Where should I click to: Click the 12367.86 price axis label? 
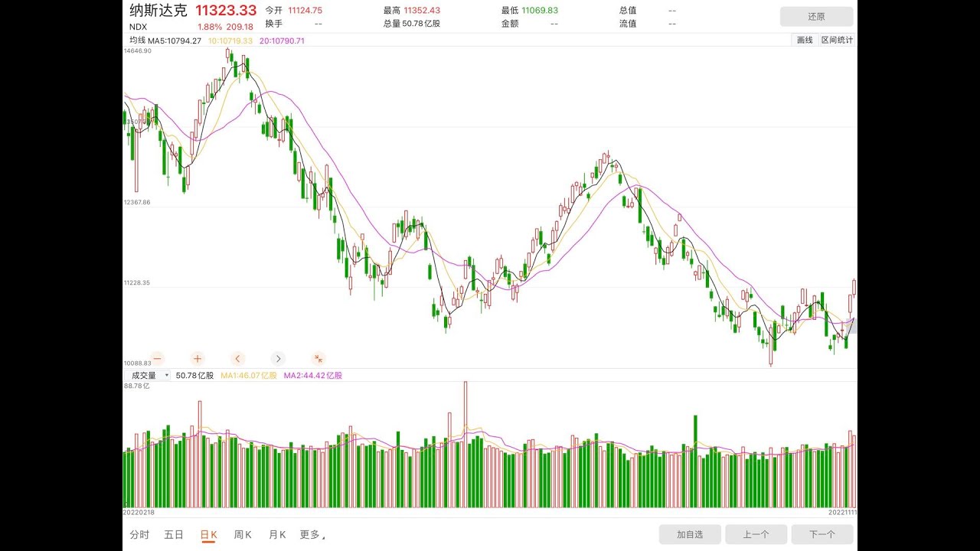click(137, 202)
